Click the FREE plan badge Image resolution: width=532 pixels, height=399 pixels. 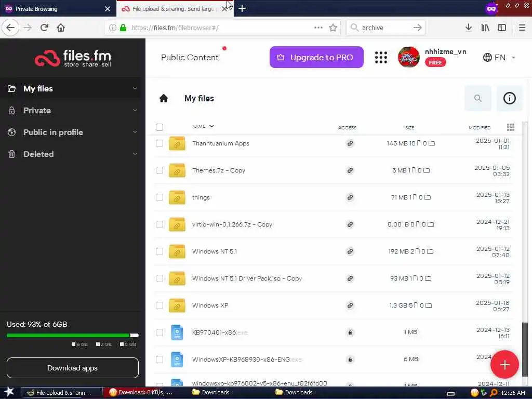point(435,62)
